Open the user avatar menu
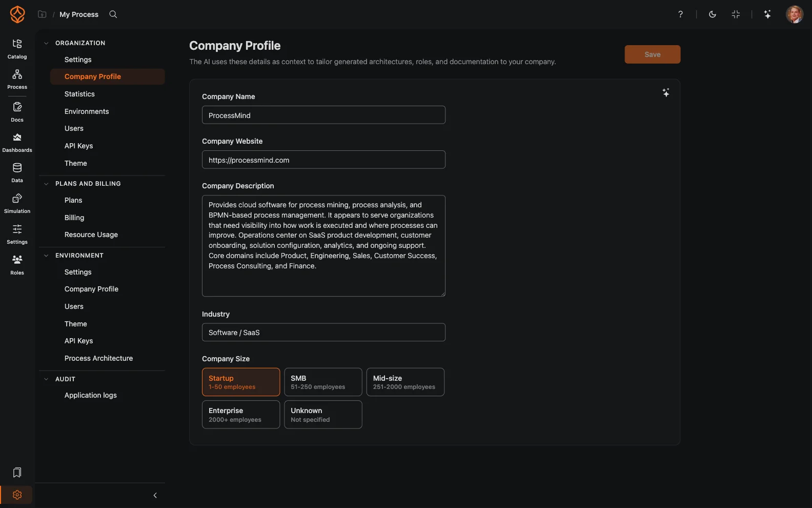The height and width of the screenshot is (508, 812). (795, 14)
